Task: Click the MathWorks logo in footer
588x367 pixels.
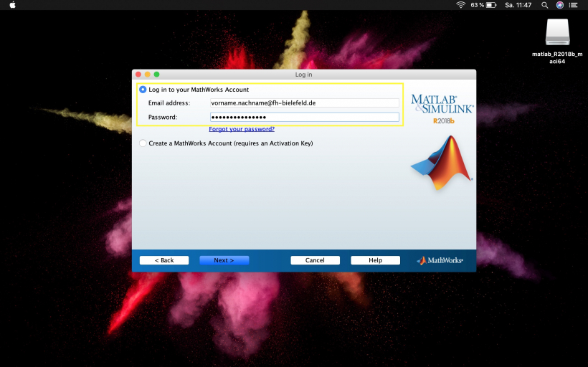Action: 440,260
